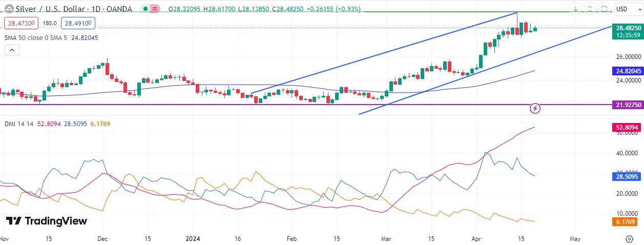The width and height of the screenshot is (644, 245).
Task: Click the collapse pane arrows icon
Action: pyautogui.click(x=590, y=9)
